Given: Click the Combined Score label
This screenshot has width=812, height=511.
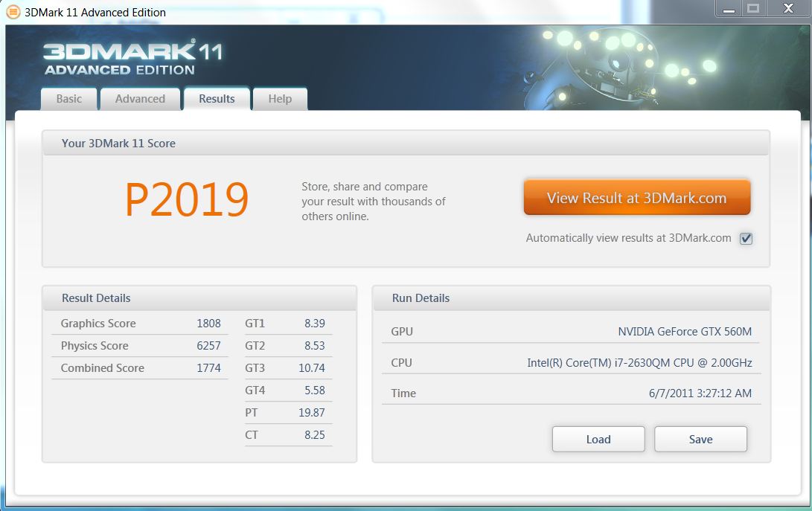Looking at the screenshot, I should pos(103,368).
